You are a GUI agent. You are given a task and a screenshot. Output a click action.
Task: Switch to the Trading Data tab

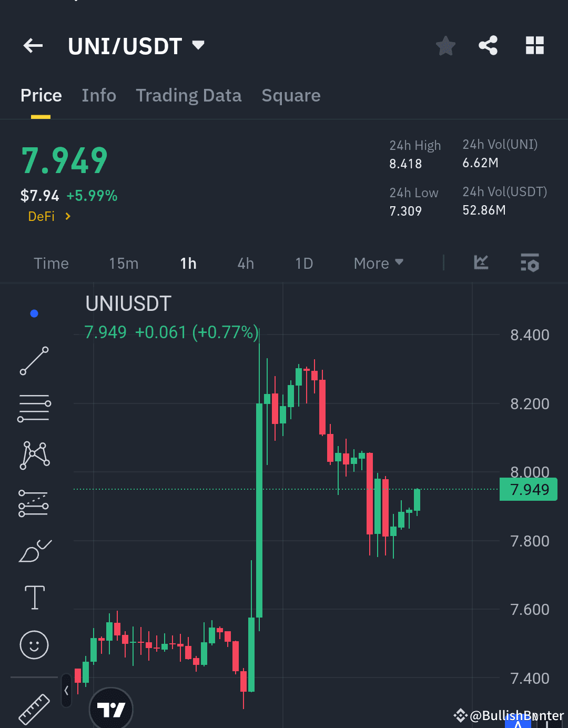click(188, 96)
